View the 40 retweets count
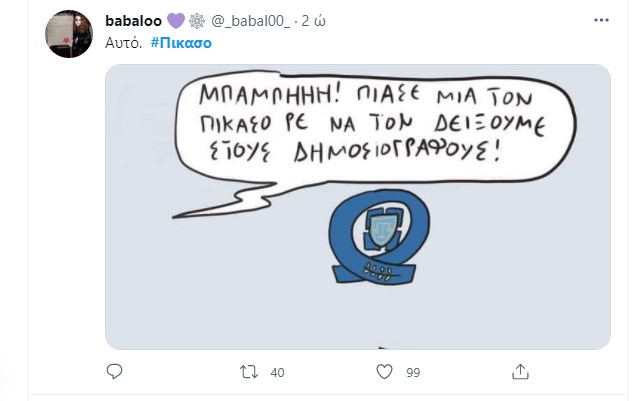 (x=277, y=373)
